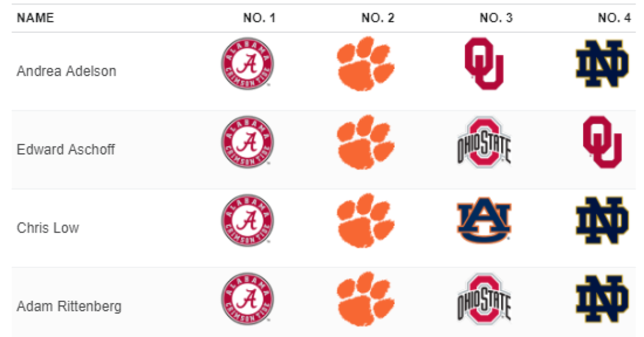Open Notre Dame logo in Andrea Adelson's row
The image size is (644, 337).
click(x=602, y=63)
